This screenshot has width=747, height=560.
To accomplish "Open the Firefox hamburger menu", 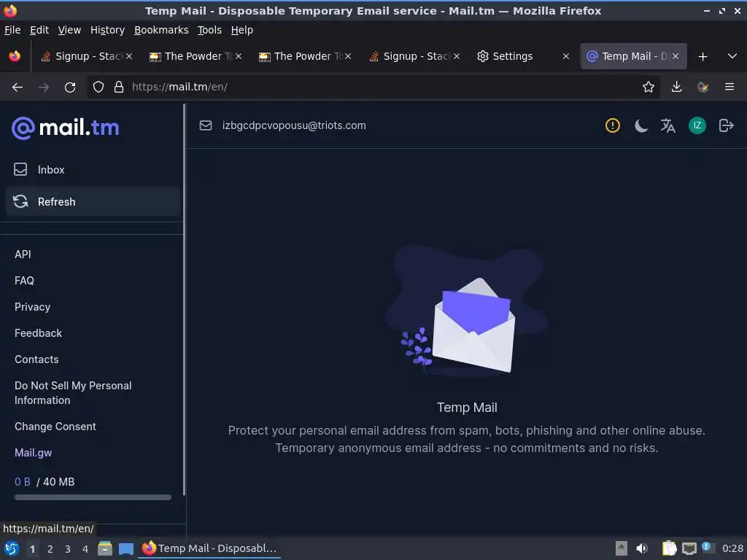I will coord(729,87).
